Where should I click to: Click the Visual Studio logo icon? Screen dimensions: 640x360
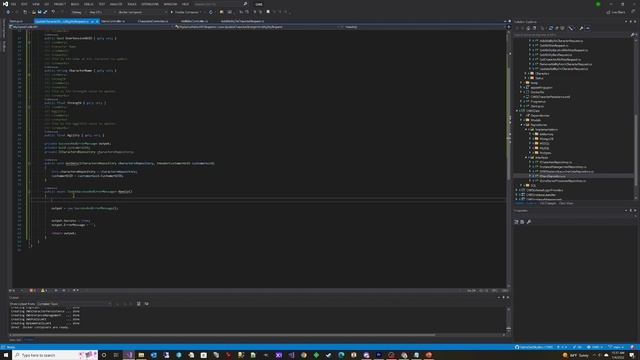pyautogui.click(x=5, y=4)
